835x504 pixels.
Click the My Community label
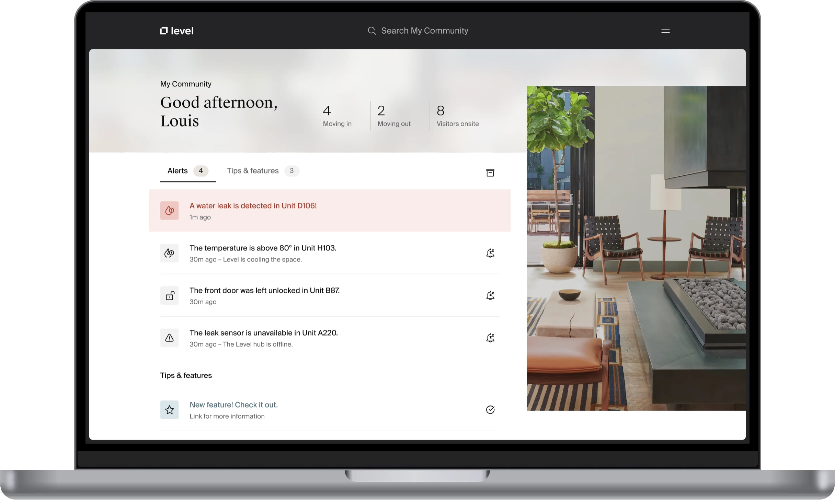pyautogui.click(x=186, y=84)
